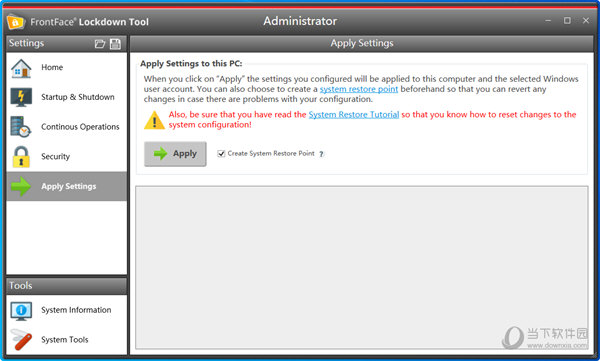
Task: Minimize the Lockdown Tool window
Action: 548,21
